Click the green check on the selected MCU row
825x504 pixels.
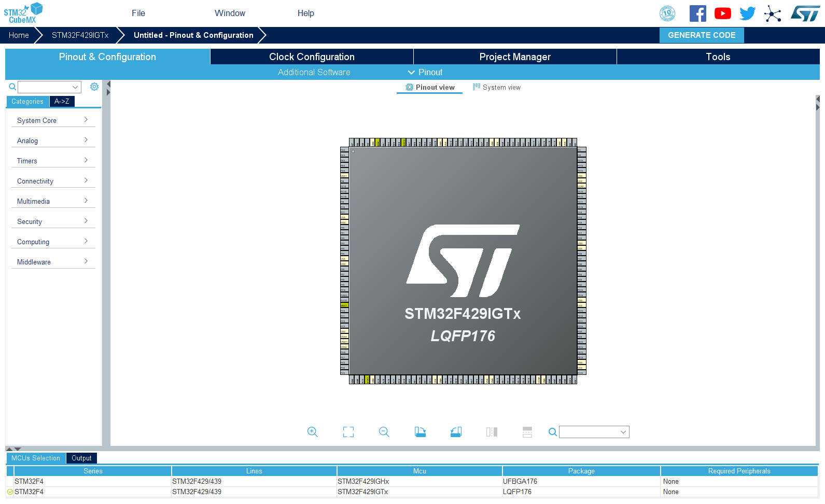pyautogui.click(x=10, y=492)
